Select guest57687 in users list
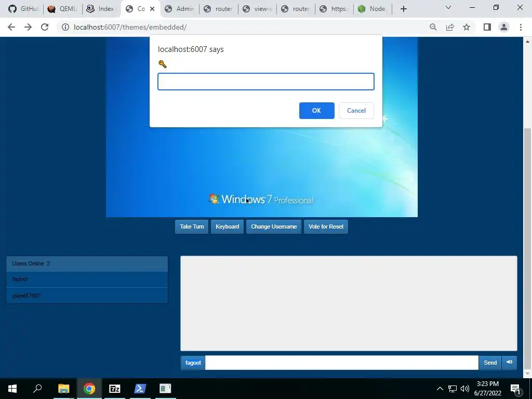Screen dimensions: 532x399 coord(87,296)
